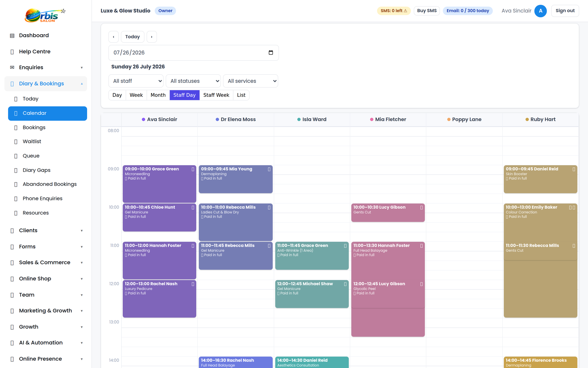The height and width of the screenshot is (368, 588).
Task: Collapse the Diary & Bookings section
Action: coord(82,84)
